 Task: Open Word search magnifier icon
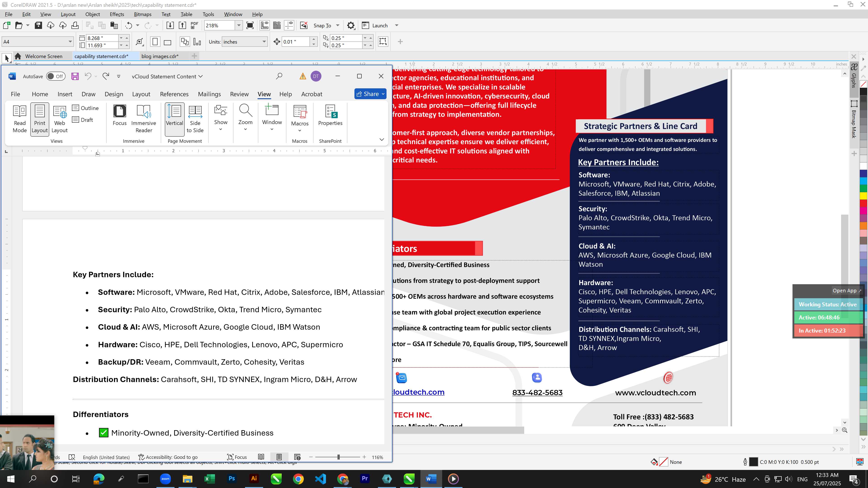[x=279, y=76]
